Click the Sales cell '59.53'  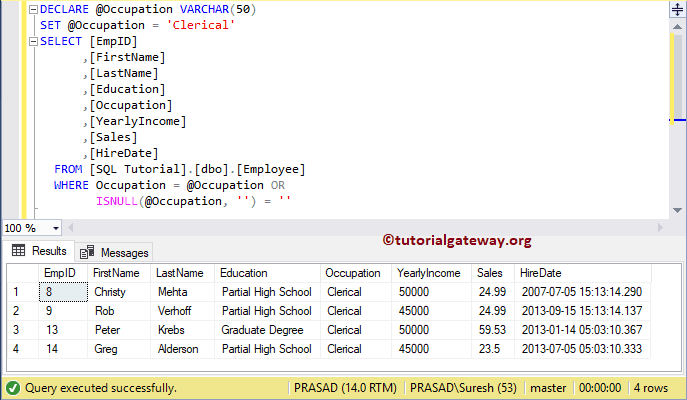(x=493, y=329)
